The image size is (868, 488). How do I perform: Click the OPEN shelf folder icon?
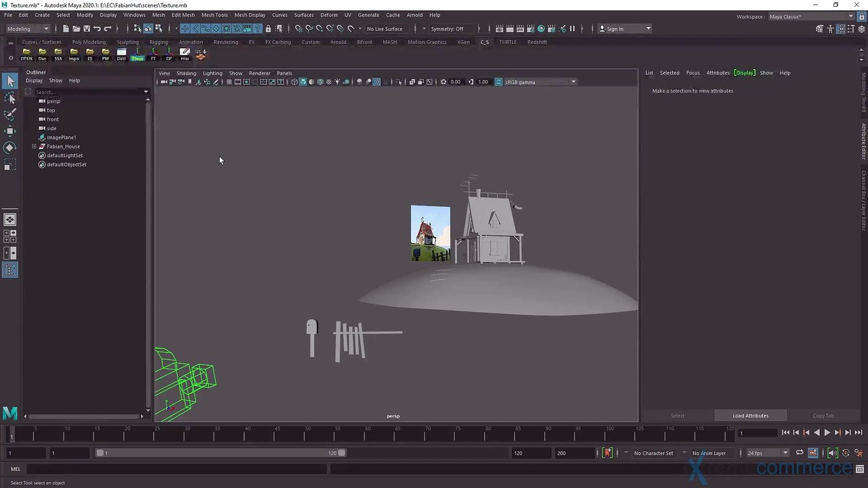point(26,54)
